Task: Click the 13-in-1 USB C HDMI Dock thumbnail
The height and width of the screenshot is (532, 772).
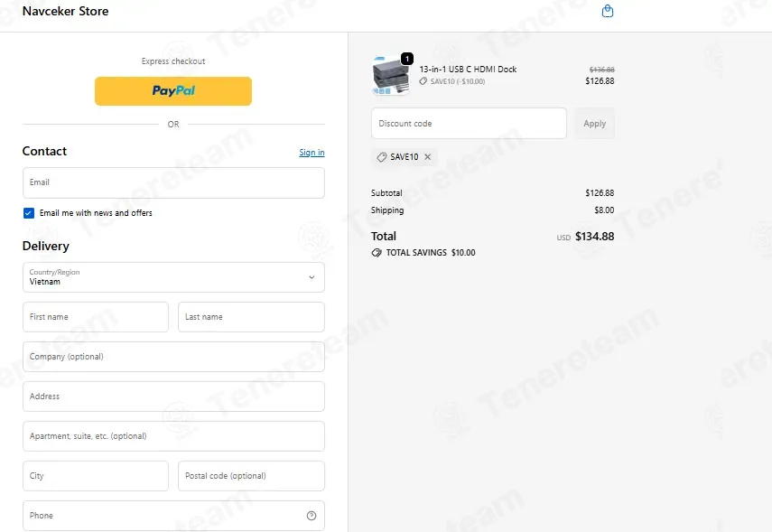Action: click(x=390, y=75)
